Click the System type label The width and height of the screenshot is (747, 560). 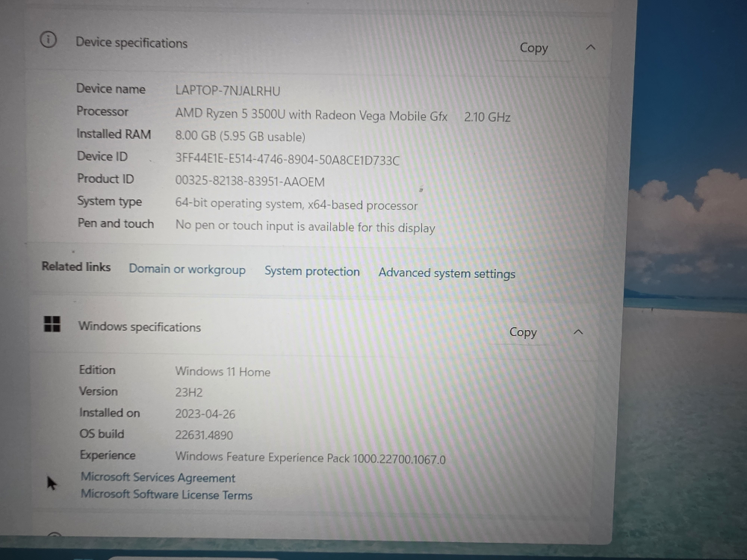[110, 202]
